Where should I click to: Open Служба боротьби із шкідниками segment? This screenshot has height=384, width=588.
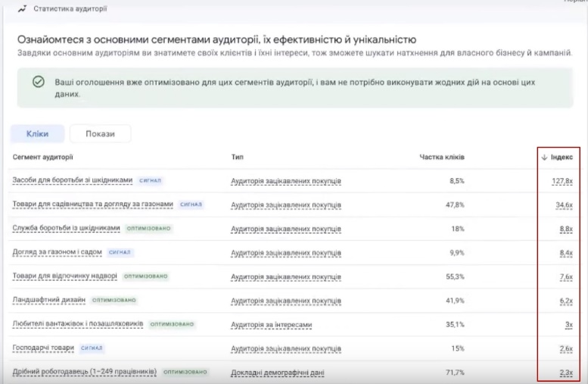(67, 228)
